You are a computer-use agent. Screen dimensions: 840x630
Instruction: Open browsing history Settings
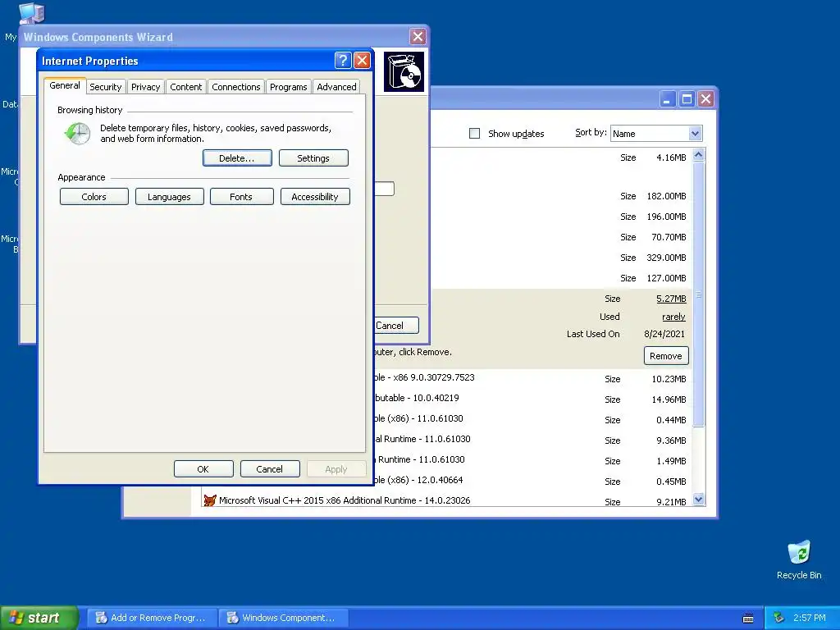[313, 158]
